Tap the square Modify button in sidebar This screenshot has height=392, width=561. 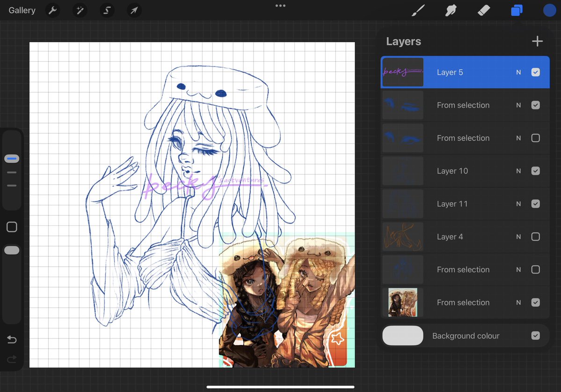pyautogui.click(x=12, y=227)
